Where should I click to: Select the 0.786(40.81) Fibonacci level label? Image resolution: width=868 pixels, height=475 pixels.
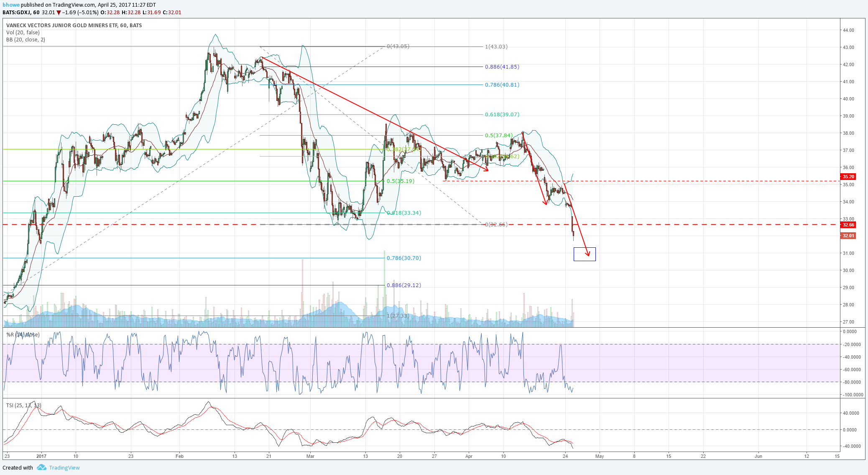tap(502, 85)
